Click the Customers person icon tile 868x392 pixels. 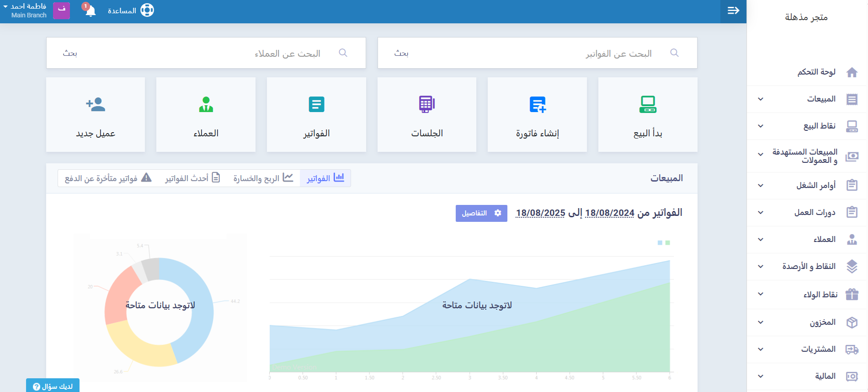click(206, 104)
